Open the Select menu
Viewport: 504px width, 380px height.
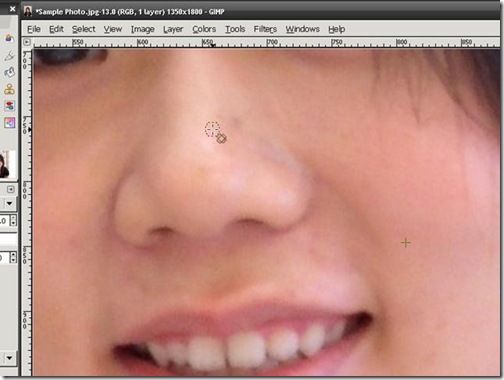coord(84,29)
